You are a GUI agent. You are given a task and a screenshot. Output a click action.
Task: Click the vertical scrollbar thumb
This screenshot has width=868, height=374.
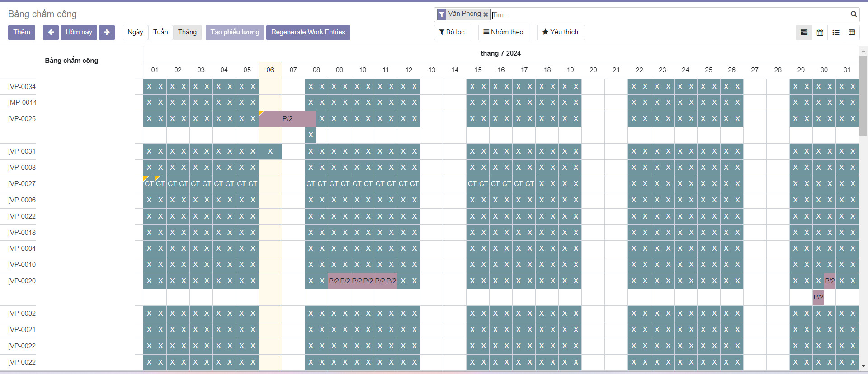(x=863, y=95)
